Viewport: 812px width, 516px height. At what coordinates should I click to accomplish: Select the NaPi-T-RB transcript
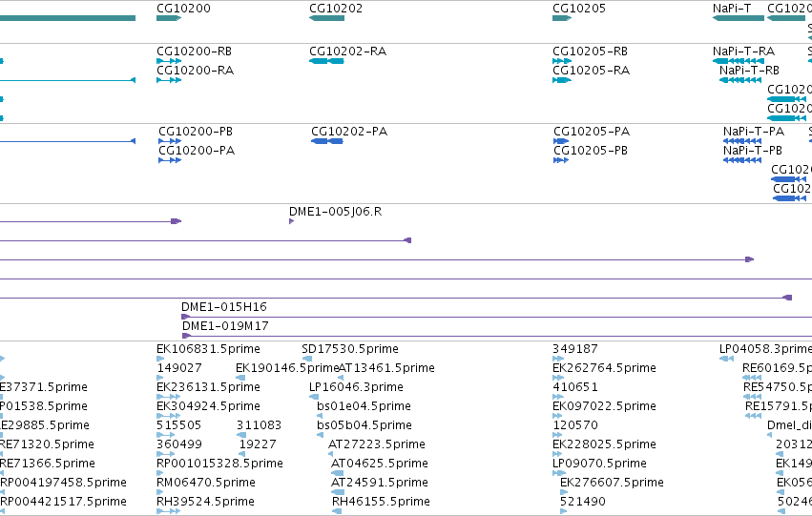[740, 80]
